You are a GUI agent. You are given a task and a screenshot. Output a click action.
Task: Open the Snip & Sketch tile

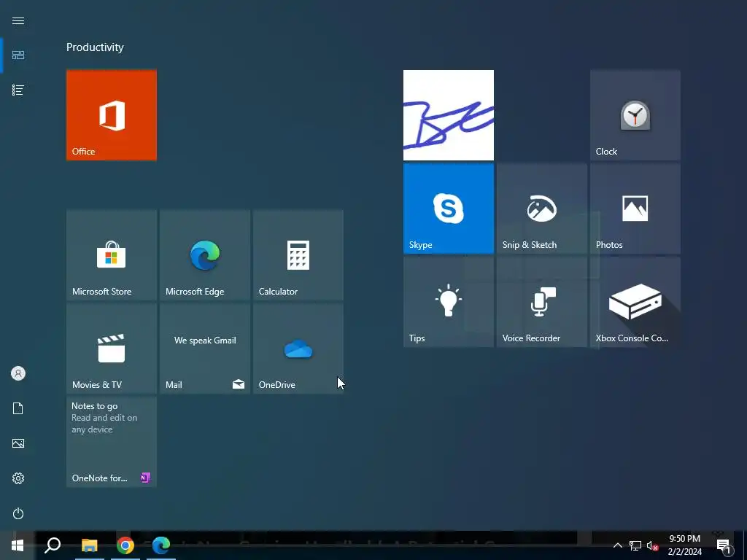pyautogui.click(x=542, y=209)
